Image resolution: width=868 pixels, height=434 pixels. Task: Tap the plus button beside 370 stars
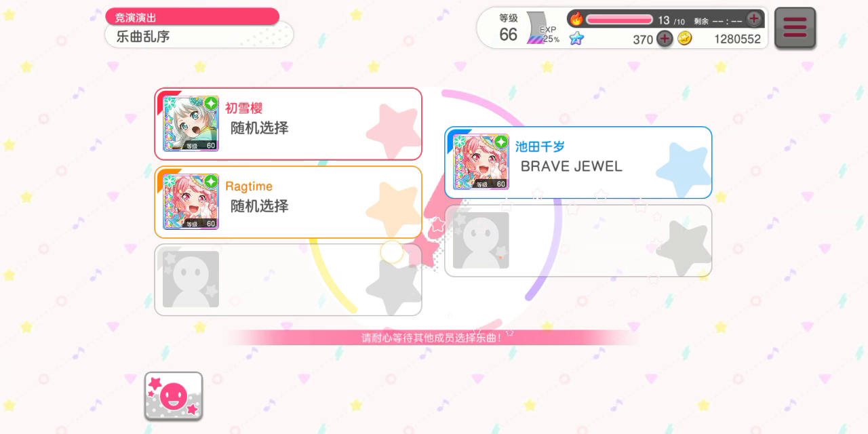(x=665, y=39)
